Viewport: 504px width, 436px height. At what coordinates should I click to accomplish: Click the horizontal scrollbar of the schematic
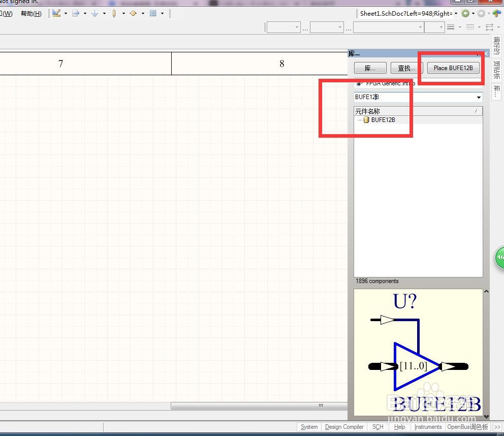[x=259, y=406]
